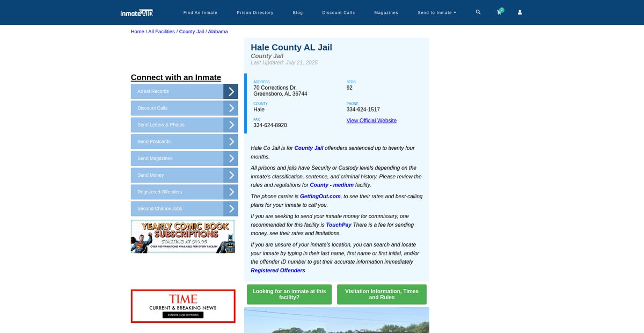Viewport: 644px width, 333px height.
Task: Click phone number 334-624-1517
Action: (x=363, y=110)
